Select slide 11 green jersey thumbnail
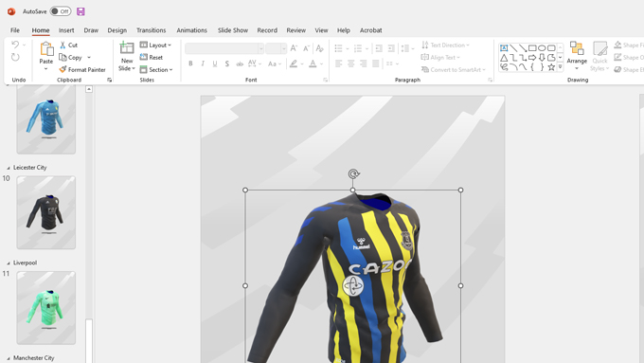The height and width of the screenshot is (363, 644). 46,307
